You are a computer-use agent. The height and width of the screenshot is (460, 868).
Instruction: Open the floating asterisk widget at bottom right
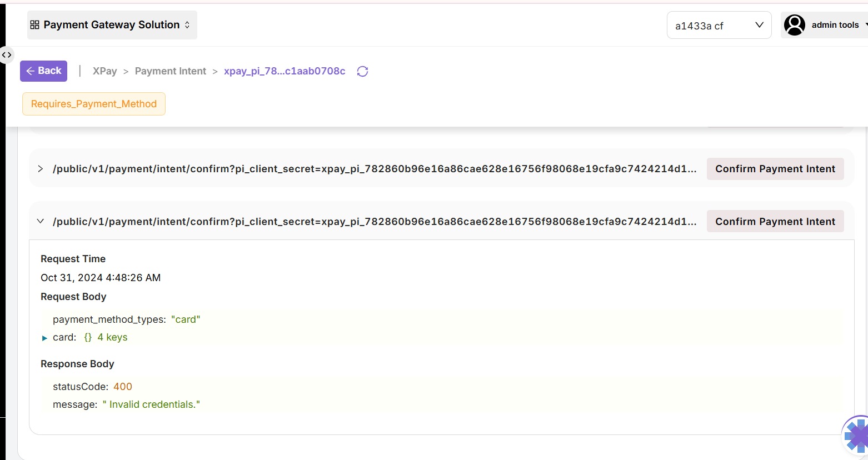point(856,436)
